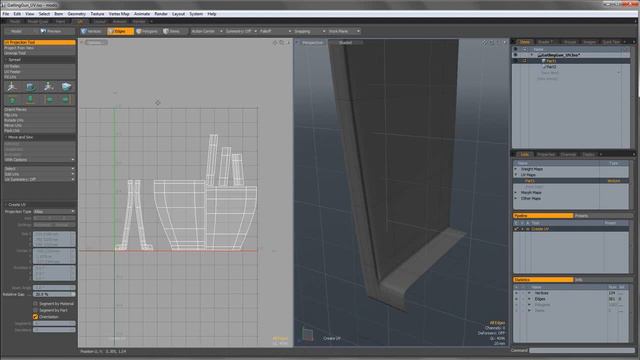Toggle visibility of Part1 mesh
This screenshot has height=360, width=640.
pyautogui.click(x=515, y=61)
